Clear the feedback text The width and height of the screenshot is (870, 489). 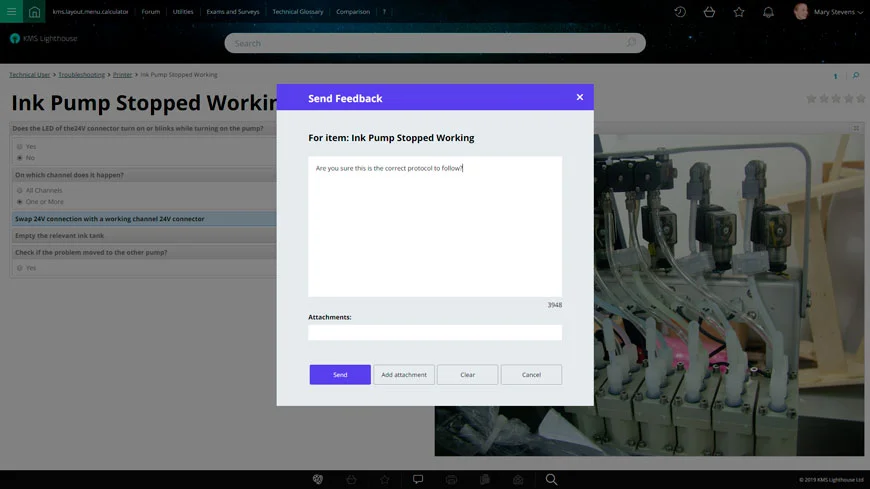468,375
